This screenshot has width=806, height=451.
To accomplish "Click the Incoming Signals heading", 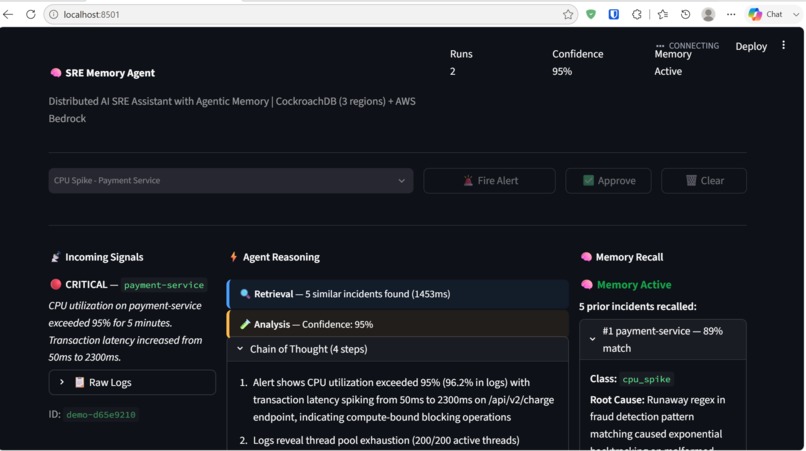I will point(104,257).
